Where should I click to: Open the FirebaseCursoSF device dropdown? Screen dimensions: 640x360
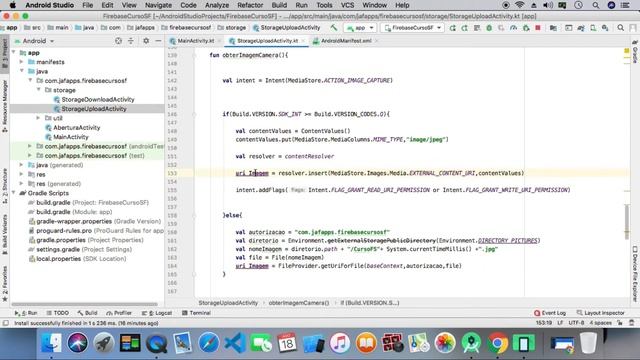tap(413, 28)
